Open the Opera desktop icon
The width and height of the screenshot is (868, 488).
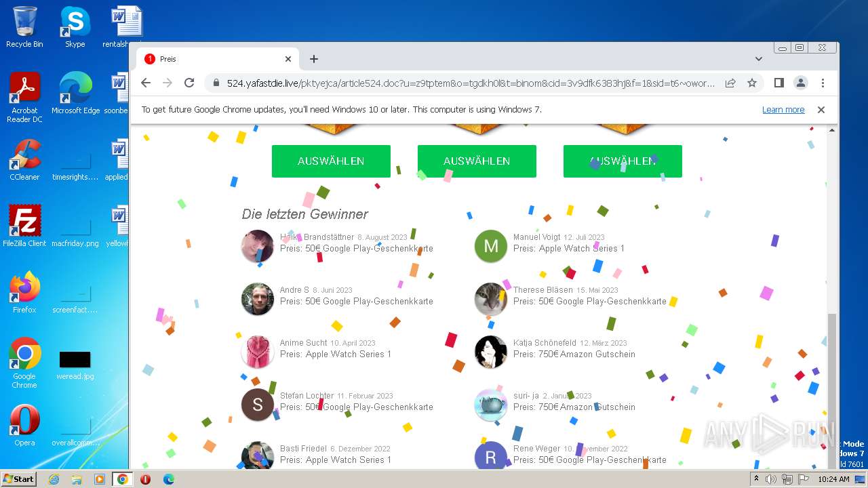click(24, 426)
